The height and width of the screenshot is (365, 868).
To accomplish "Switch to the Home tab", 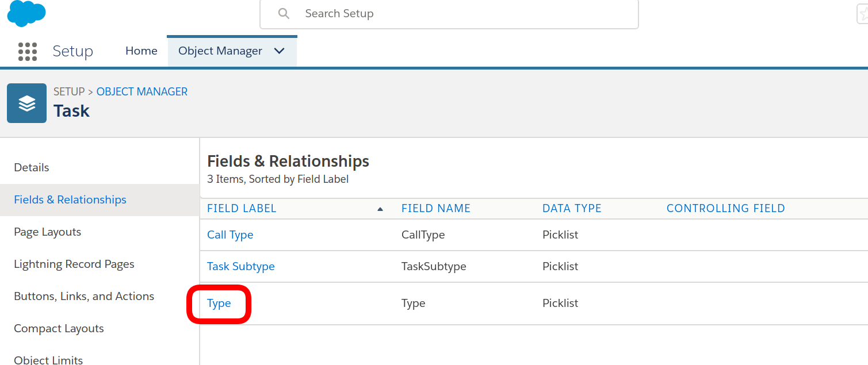I will tap(141, 51).
